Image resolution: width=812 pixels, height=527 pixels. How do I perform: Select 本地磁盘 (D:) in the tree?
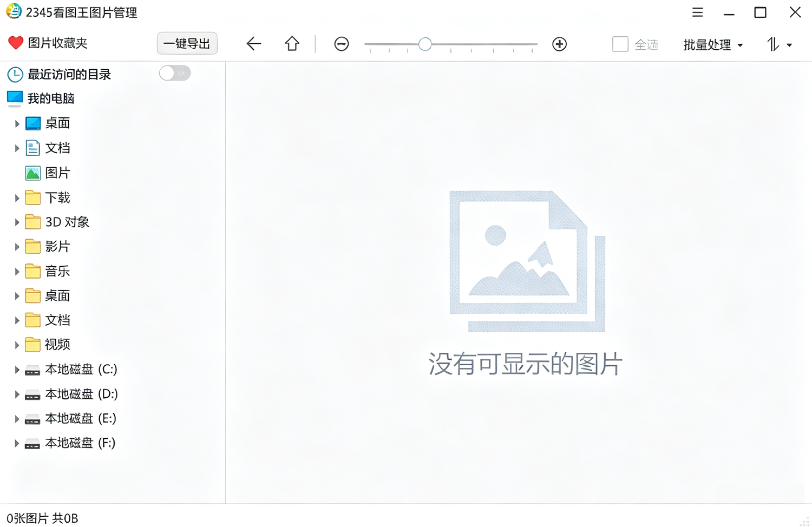[x=71, y=394]
